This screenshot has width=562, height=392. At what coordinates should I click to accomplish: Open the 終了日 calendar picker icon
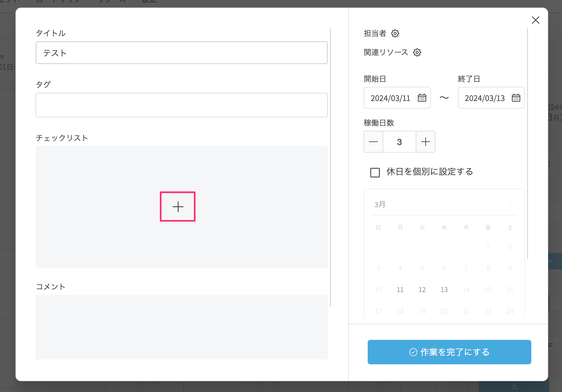(x=516, y=98)
